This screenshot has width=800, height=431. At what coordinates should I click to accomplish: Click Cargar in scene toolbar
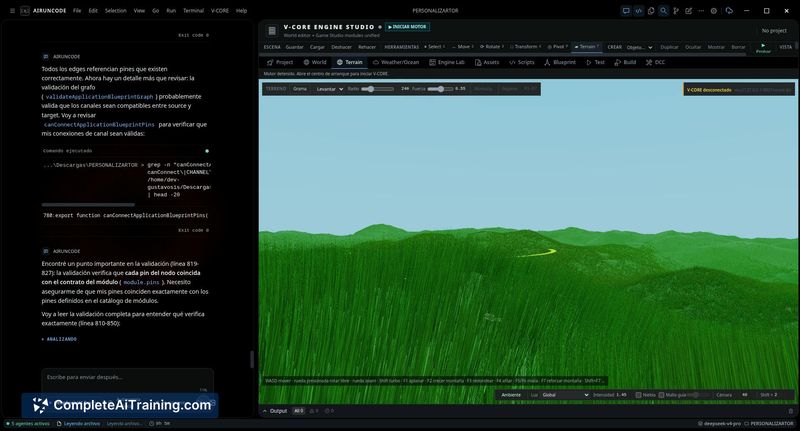317,47
